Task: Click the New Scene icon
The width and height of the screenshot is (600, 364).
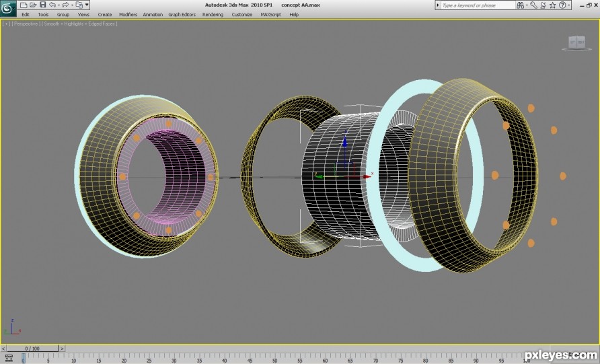Action: (x=24, y=5)
